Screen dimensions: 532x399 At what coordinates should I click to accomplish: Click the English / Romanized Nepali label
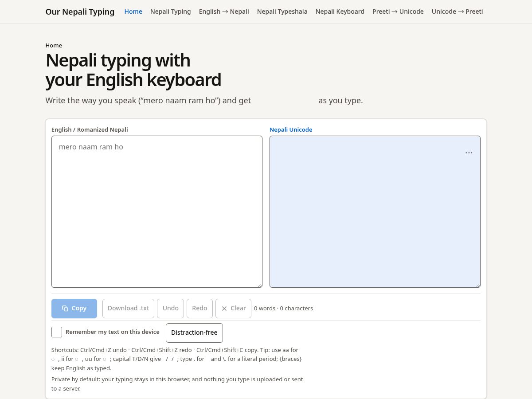90,130
